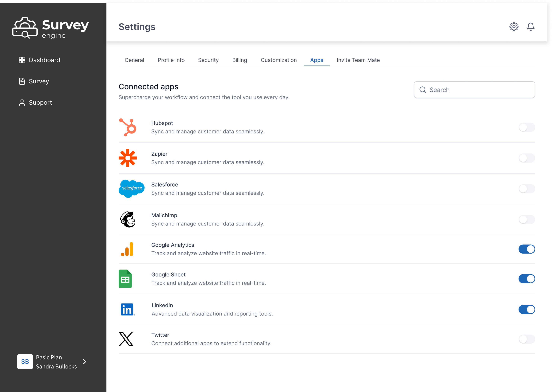The image size is (552, 392).
Task: Click 'Advanced data visualization and reporting tools.'
Action: tap(212, 314)
